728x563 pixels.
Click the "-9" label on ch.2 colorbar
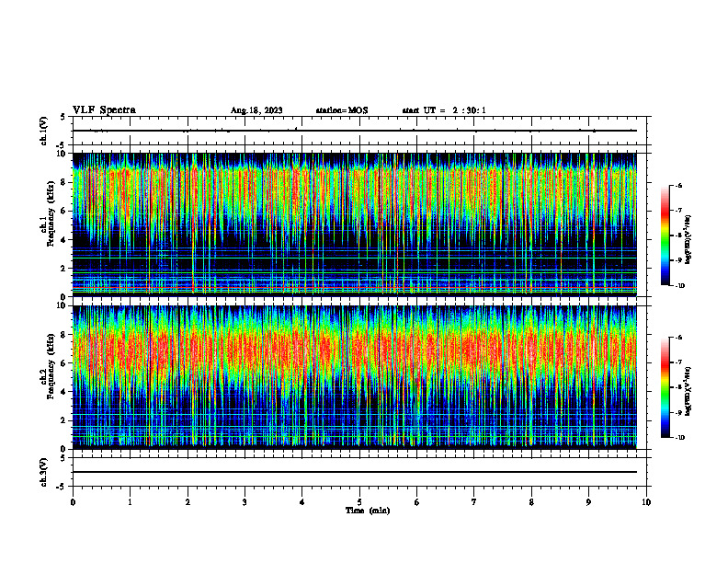coord(678,412)
